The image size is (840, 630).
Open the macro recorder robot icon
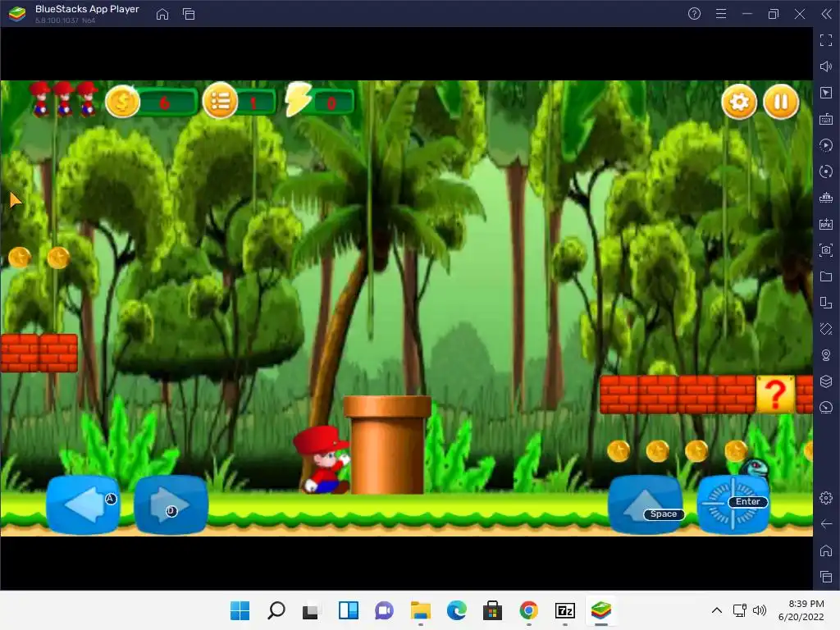[x=826, y=198]
